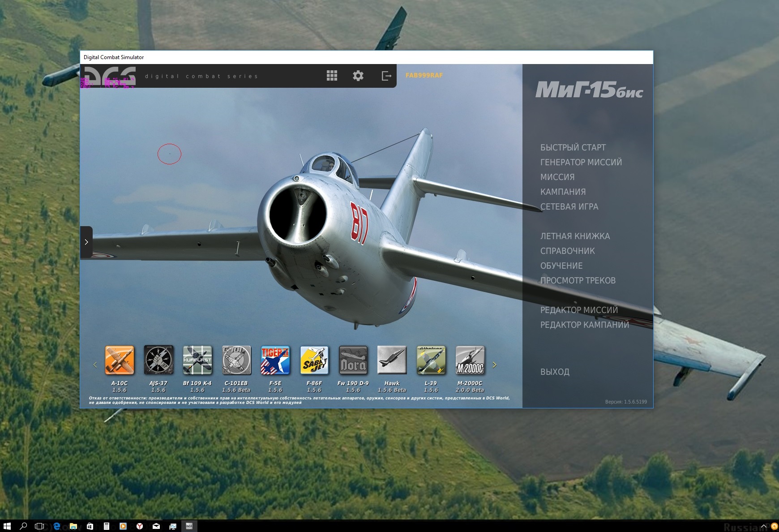Open МИССИЯ menu item
Screen dimensions: 779x532
point(557,177)
